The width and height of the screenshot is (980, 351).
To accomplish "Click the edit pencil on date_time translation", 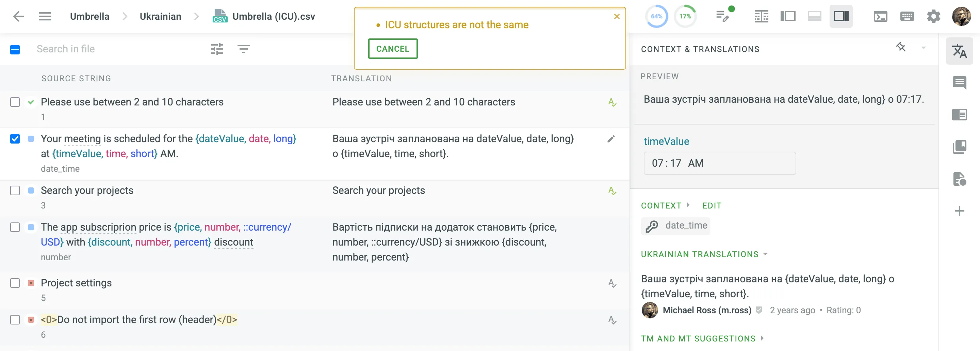I will [x=611, y=139].
